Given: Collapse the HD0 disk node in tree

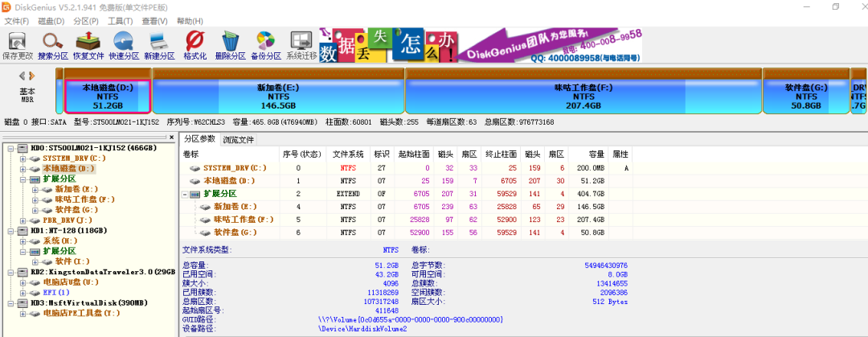Looking at the screenshot, I should (10, 148).
